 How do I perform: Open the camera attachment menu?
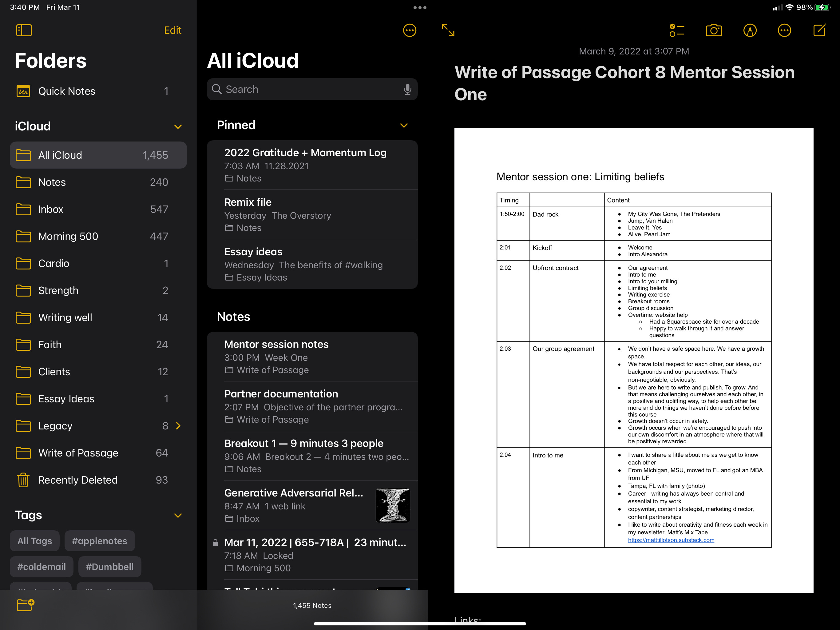pyautogui.click(x=714, y=30)
